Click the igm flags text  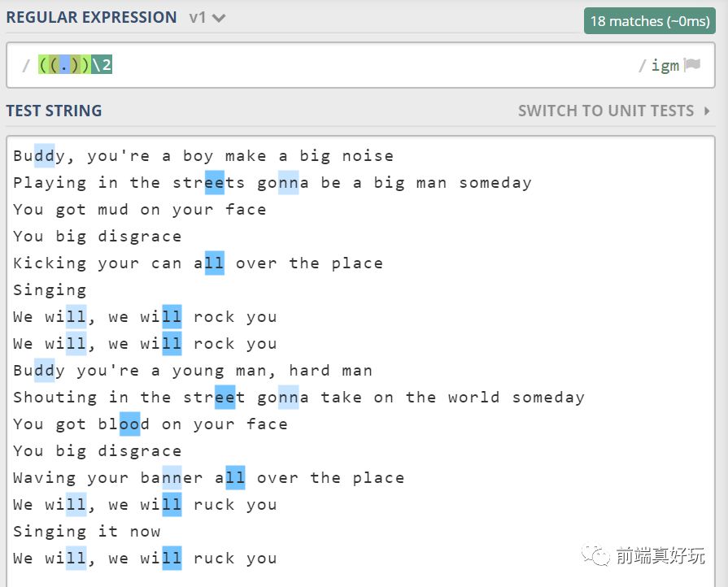pos(665,65)
